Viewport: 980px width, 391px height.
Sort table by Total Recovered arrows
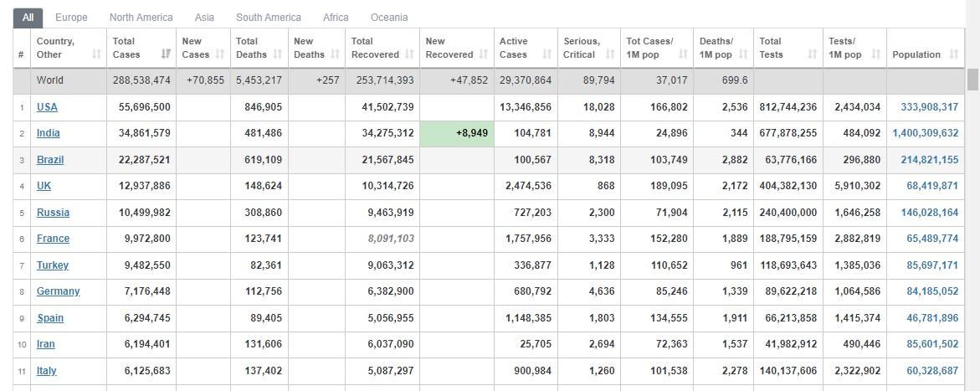tap(409, 54)
